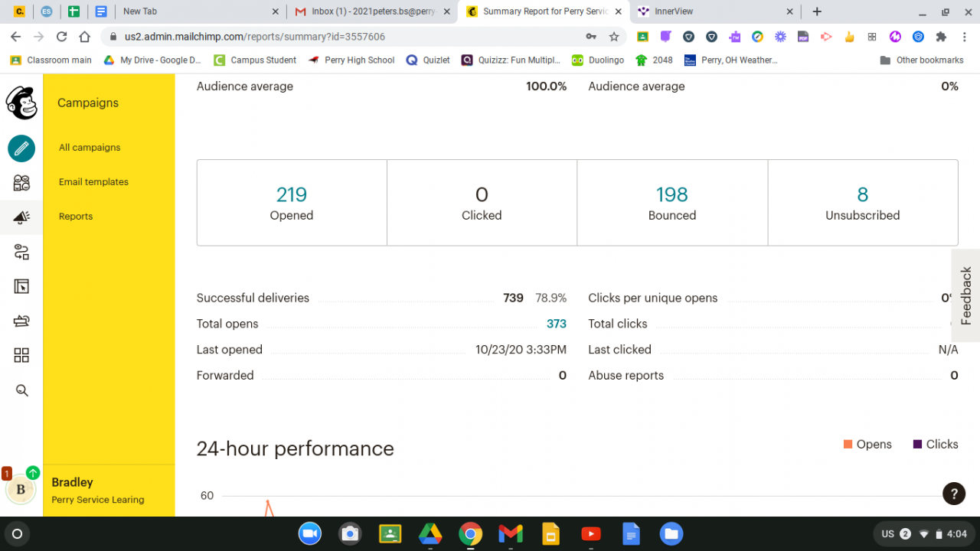Bookmark this page with the star icon
This screenshot has width=980, height=551.
613,37
